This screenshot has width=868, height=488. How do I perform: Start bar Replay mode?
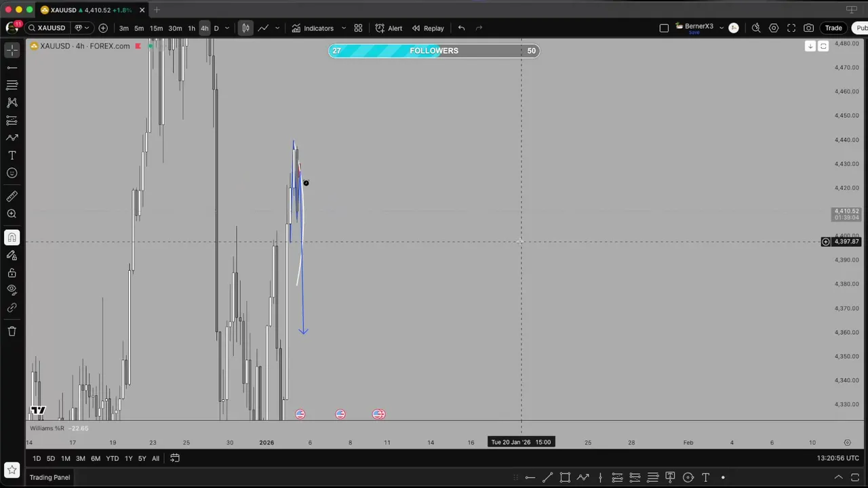428,28
